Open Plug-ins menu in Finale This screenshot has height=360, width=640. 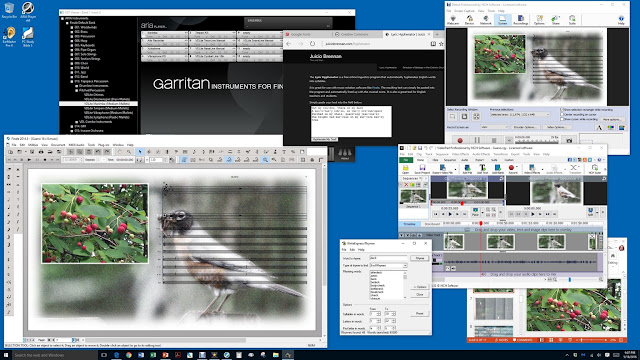(x=104, y=145)
